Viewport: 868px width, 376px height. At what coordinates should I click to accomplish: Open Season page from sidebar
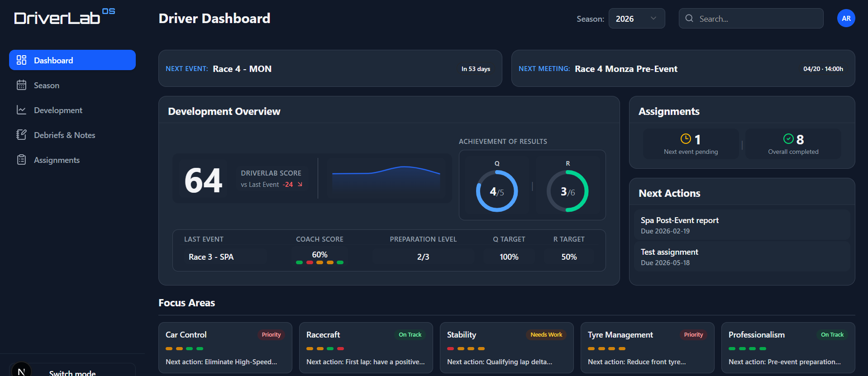pyautogui.click(x=47, y=86)
